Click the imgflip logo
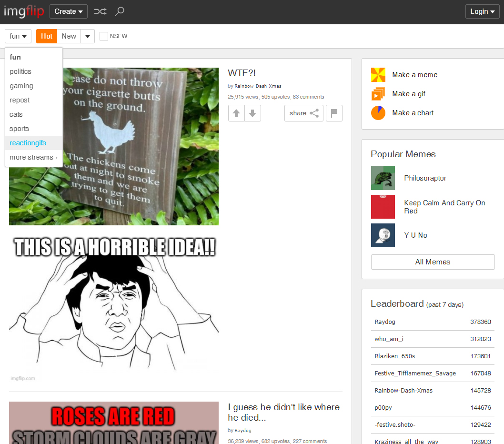This screenshot has height=444, width=504. 24,11
